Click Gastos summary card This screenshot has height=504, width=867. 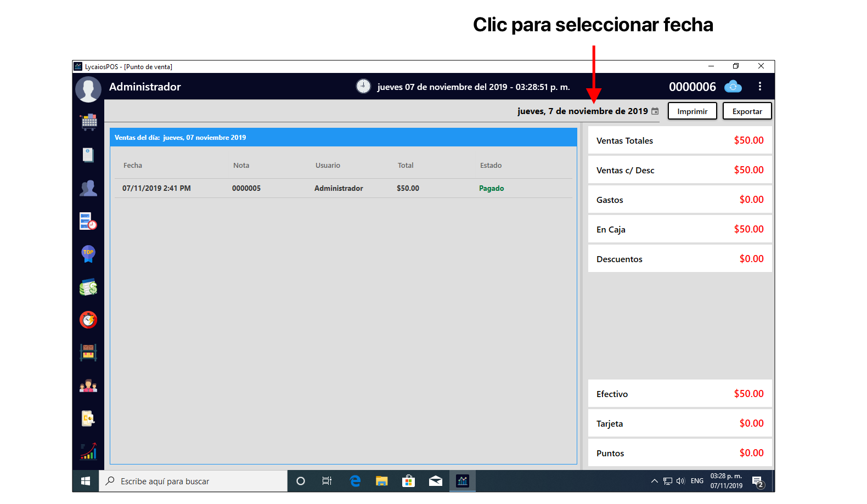[680, 200]
